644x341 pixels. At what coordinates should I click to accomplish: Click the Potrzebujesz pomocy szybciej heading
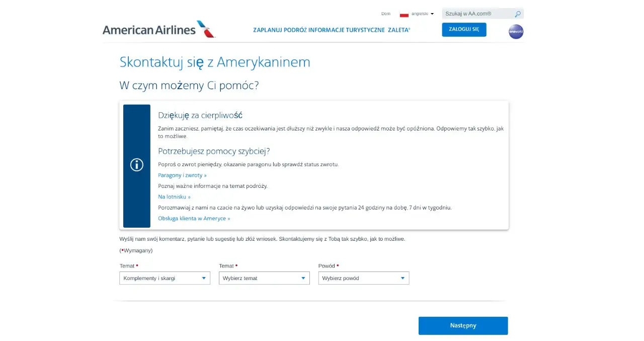coord(214,151)
